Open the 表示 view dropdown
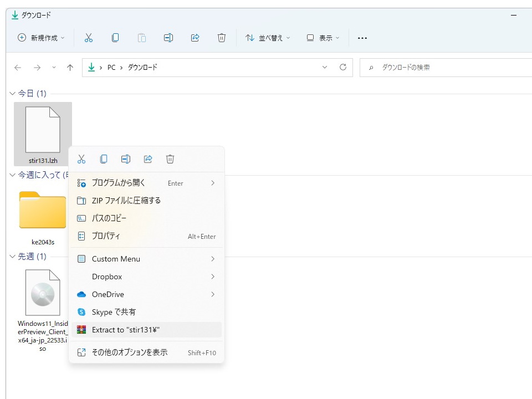532x399 pixels. (323, 38)
